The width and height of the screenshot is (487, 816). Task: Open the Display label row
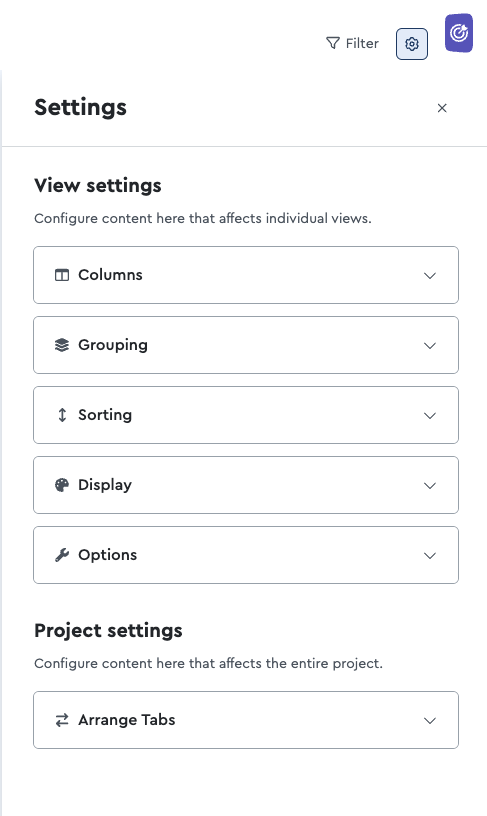[x=246, y=485]
